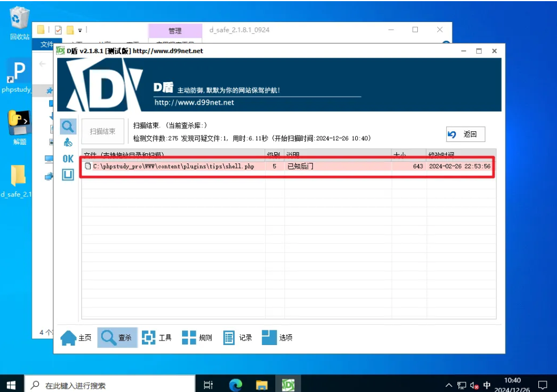Click the network tray icon
The height and width of the screenshot is (392, 557).
(x=461, y=385)
